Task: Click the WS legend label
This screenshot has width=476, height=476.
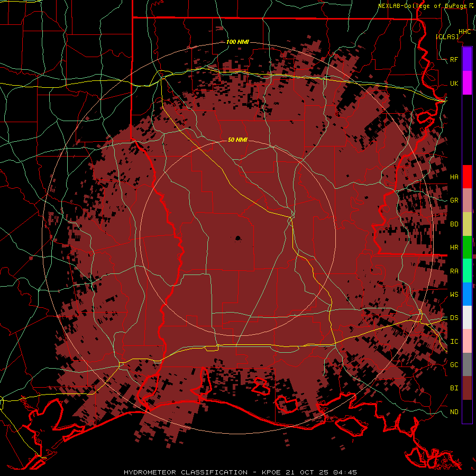Action: (x=454, y=294)
